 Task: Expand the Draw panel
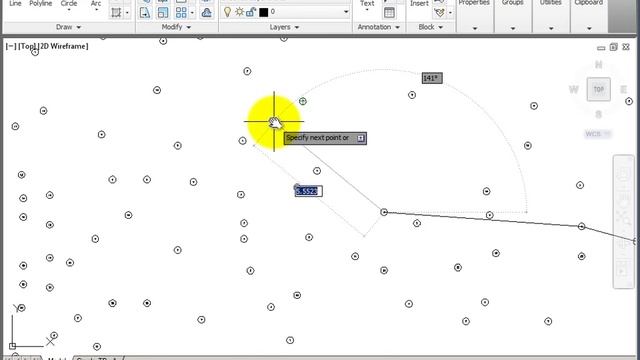(68, 27)
